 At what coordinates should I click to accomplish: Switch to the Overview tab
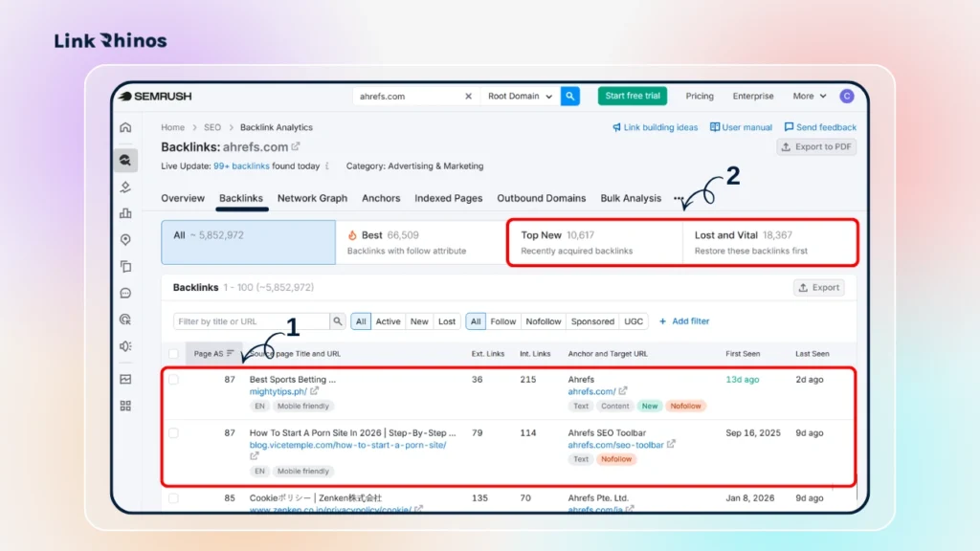(183, 198)
